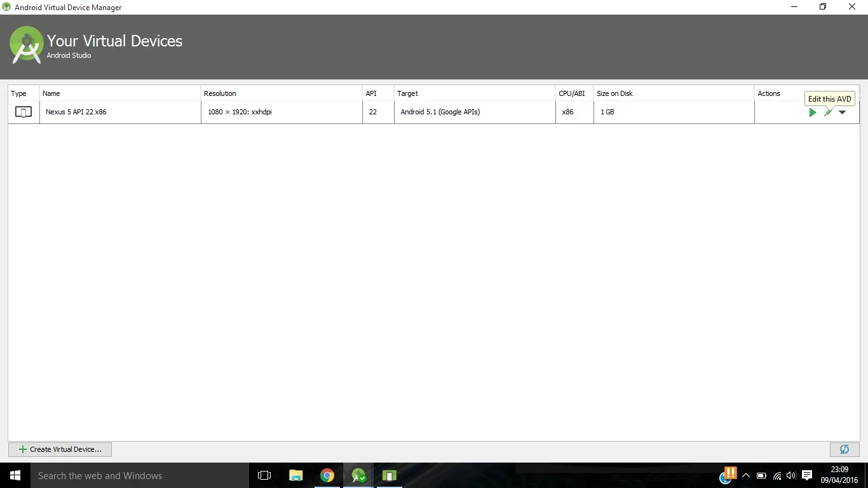Viewport: 868px width, 488px height.
Task: Restore down the AVD Manager window
Action: pos(823,7)
